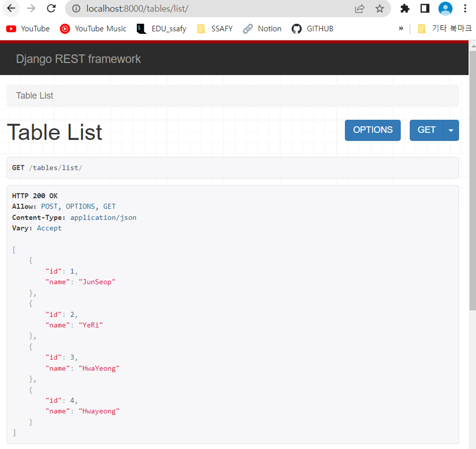This screenshot has height=449, width=476.
Task: Bookmark this page with star icon
Action: (380, 9)
